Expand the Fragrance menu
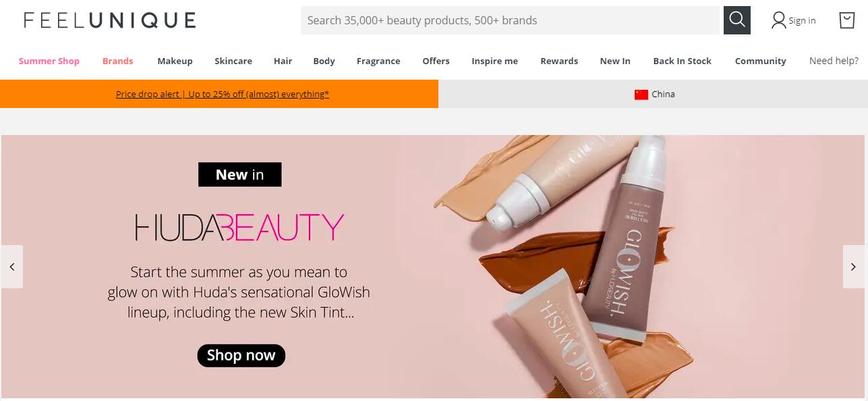The width and height of the screenshot is (868, 401). coord(378,61)
